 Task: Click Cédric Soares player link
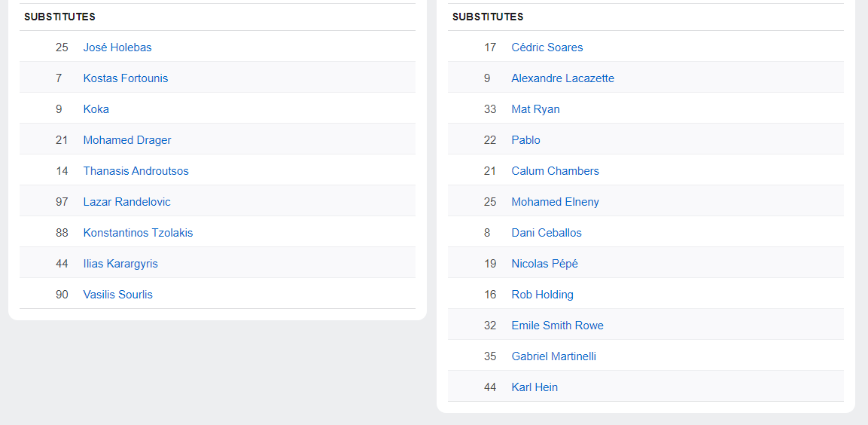click(x=547, y=47)
